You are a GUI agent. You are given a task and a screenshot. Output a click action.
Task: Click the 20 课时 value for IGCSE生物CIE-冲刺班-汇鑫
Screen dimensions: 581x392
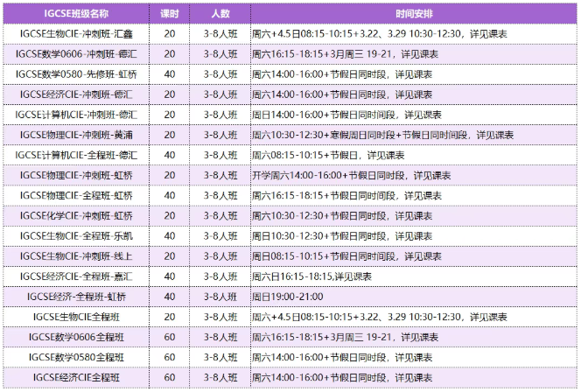[170, 34]
